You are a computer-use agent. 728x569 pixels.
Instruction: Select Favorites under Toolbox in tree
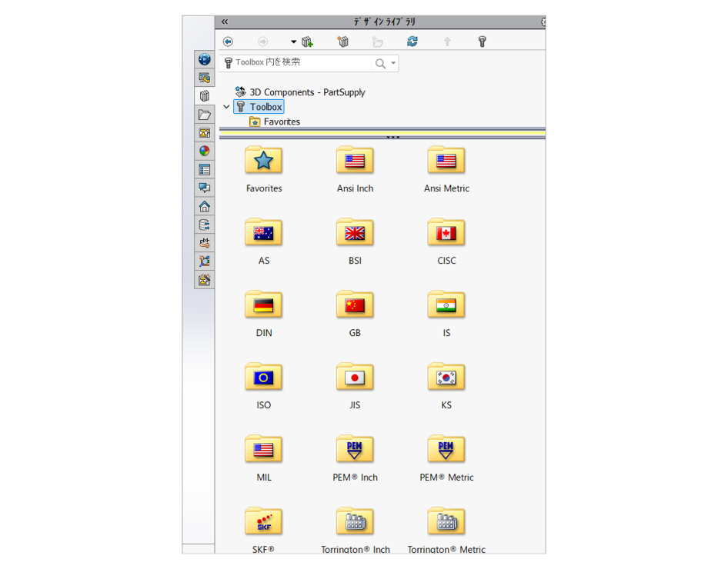[x=282, y=121]
